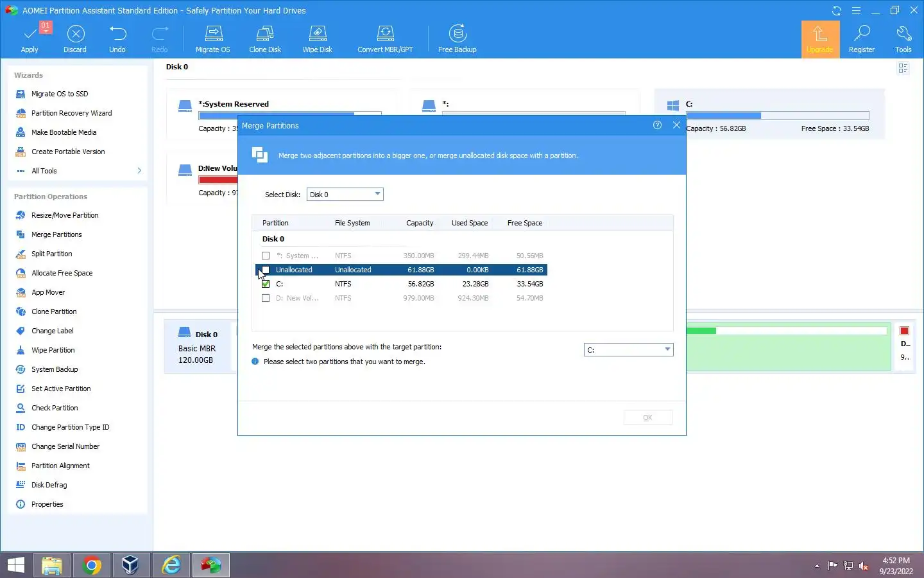Image resolution: width=924 pixels, height=578 pixels.
Task: Open App Mover from sidebar
Action: coord(48,292)
